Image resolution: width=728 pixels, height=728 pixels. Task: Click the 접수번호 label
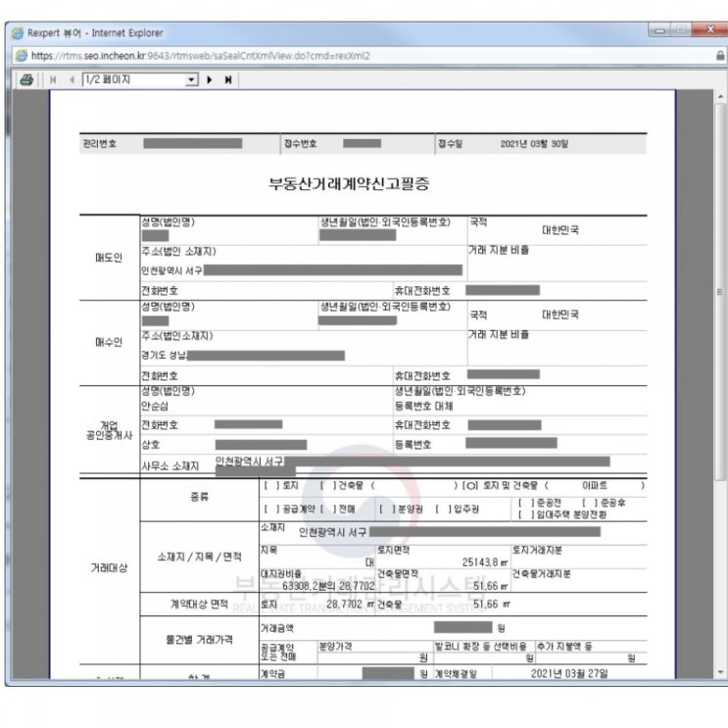pyautogui.click(x=301, y=144)
